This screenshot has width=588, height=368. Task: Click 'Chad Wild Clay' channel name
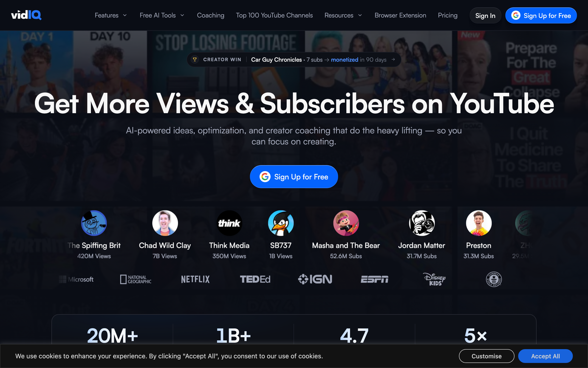165,245
